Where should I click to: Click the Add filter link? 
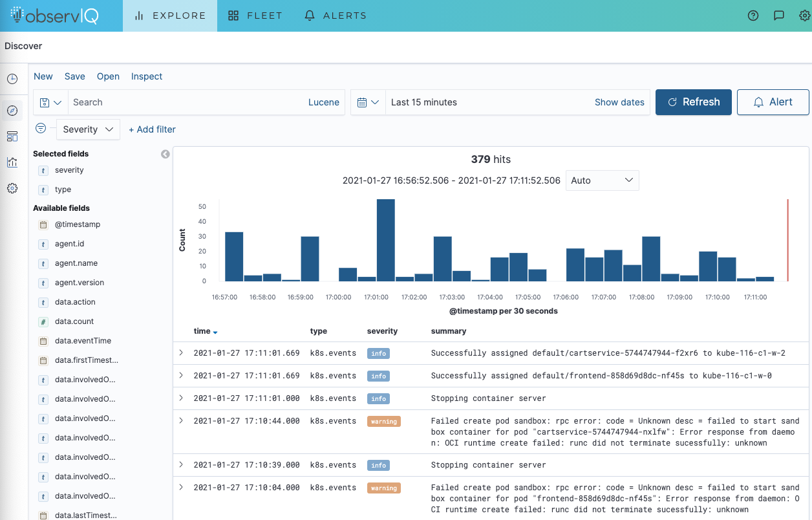152,129
